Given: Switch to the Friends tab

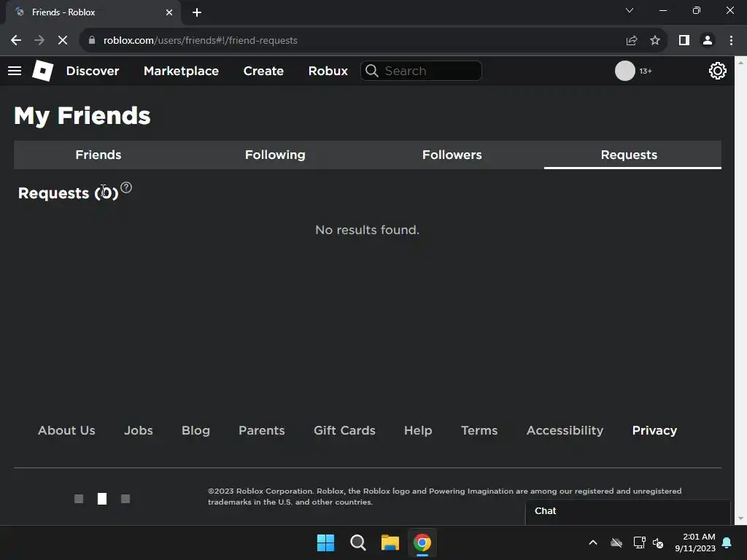Looking at the screenshot, I should 98,155.
